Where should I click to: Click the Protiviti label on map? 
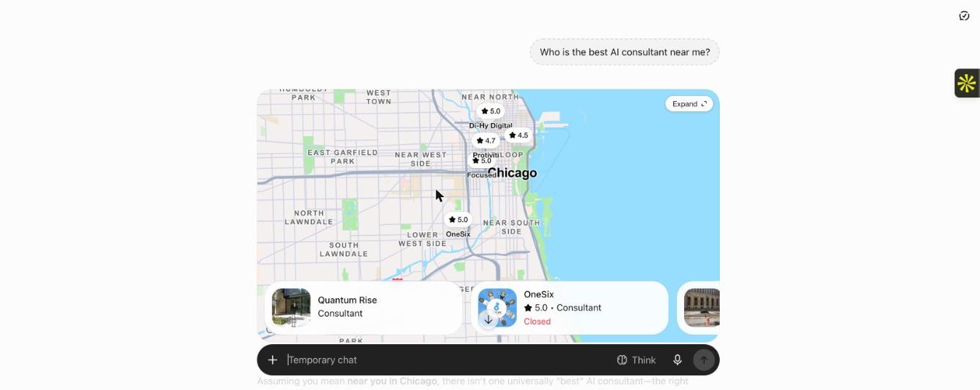pos(486,155)
